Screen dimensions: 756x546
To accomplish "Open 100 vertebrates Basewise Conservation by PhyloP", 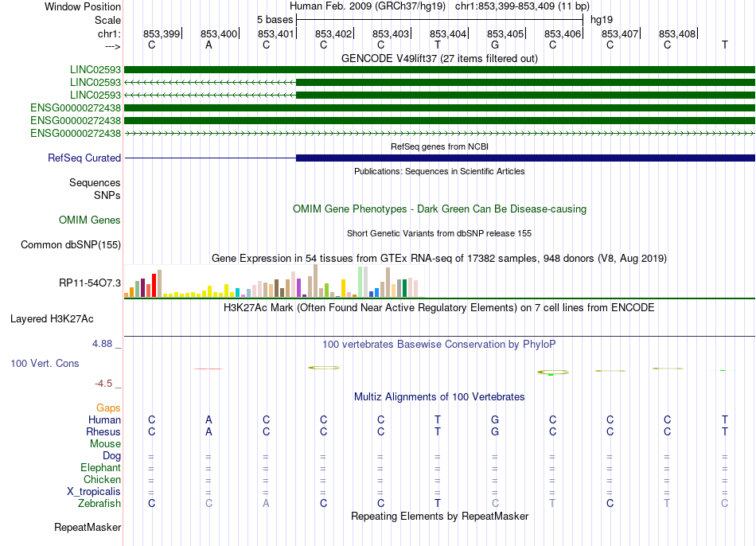I will tap(439, 345).
